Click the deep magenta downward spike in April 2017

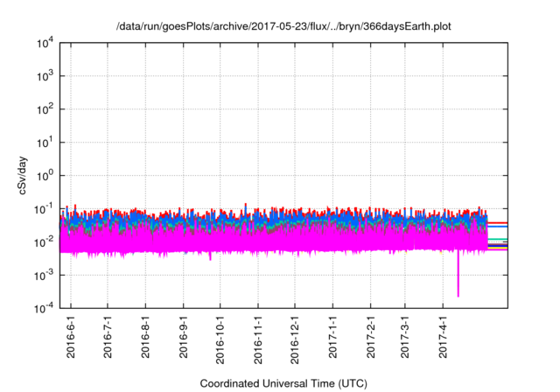458,280
